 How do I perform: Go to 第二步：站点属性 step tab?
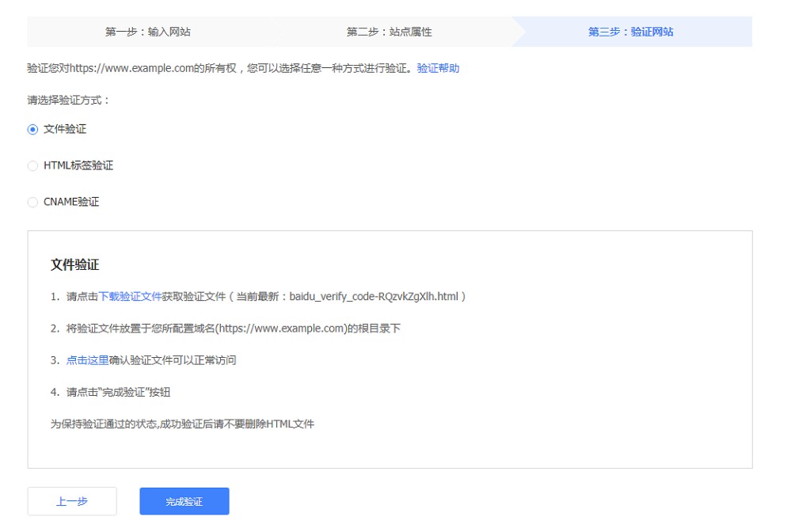click(x=389, y=32)
